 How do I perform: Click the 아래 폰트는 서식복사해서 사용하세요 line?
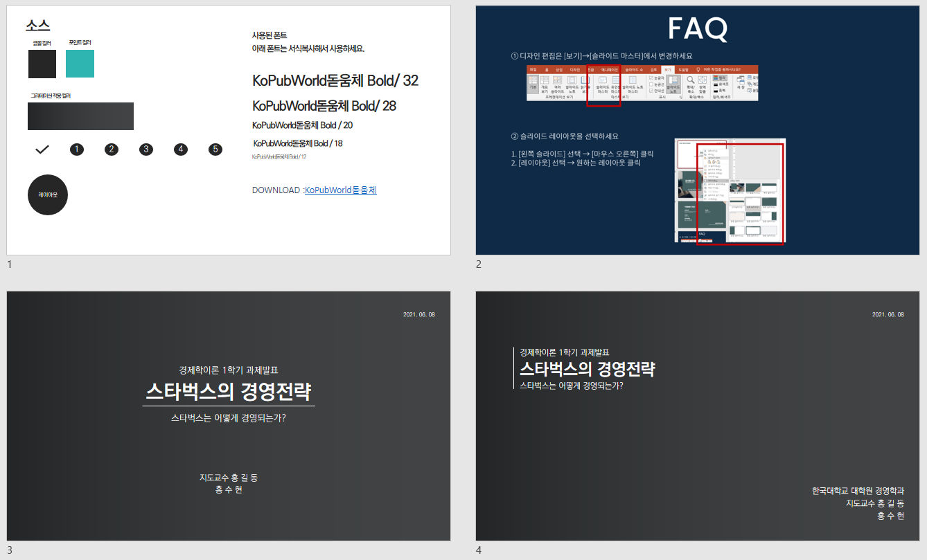point(308,48)
